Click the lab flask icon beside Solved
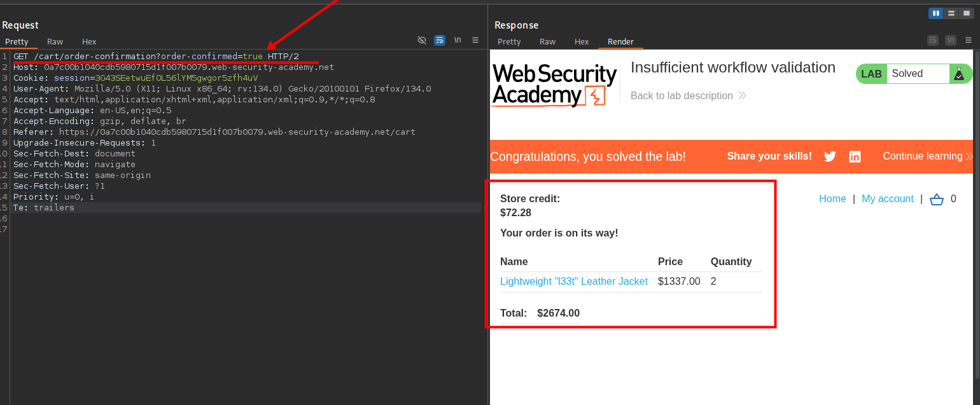 (x=958, y=74)
